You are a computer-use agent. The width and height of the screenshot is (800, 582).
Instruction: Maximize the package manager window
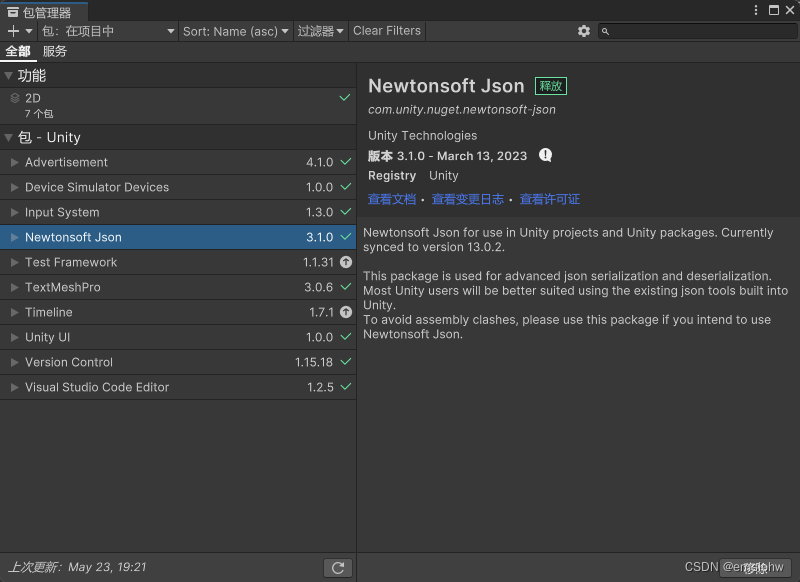pyautogui.click(x=774, y=10)
